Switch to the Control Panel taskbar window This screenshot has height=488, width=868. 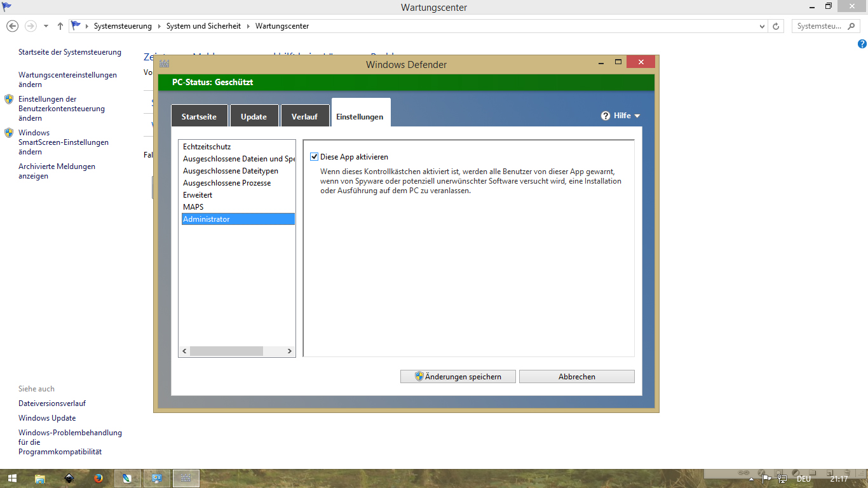pos(157,478)
